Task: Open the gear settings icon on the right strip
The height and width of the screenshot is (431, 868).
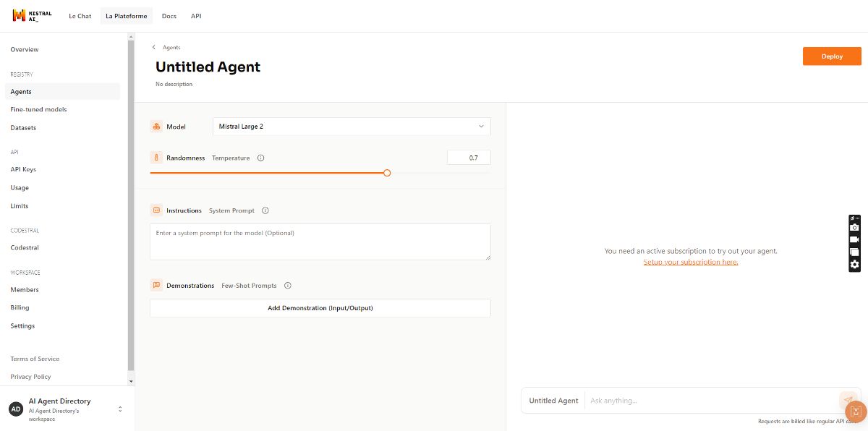Action: (x=854, y=265)
